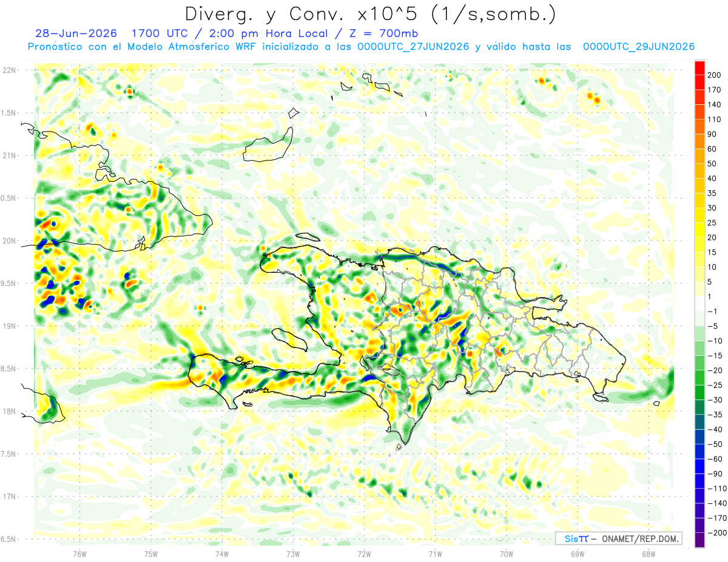This screenshot has width=728, height=562.
Task: Click the dark purple colorbar segment below -200
Action: pos(699,540)
